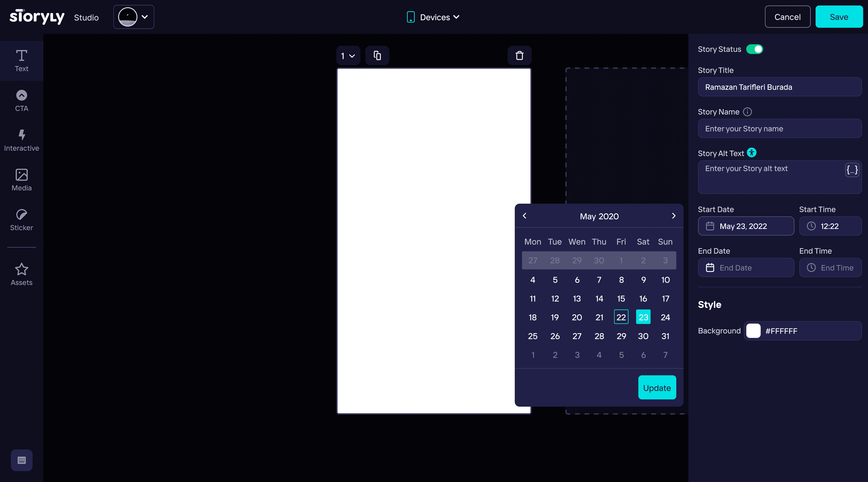
Task: Open the account avatar dropdown
Action: (134, 17)
